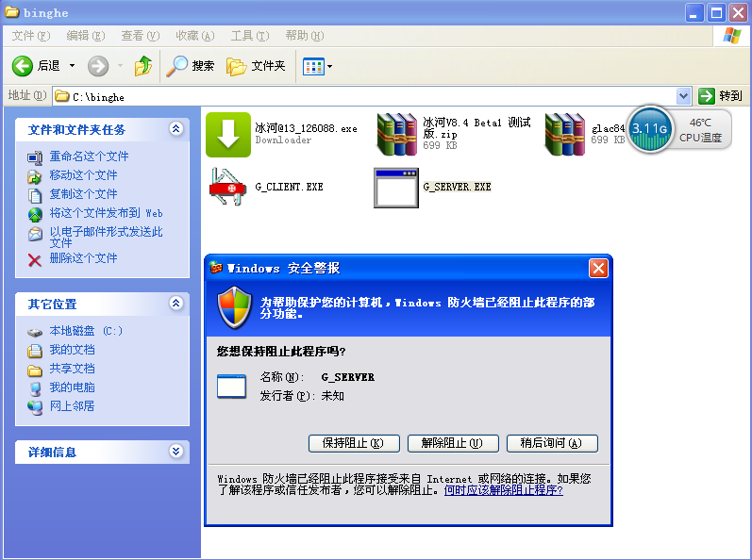Open the Search (搜索) toolbar button

click(191, 66)
